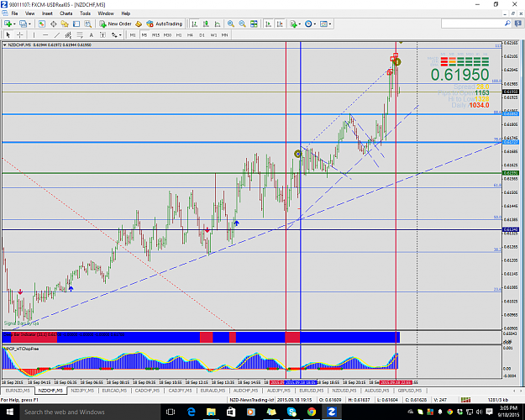Image resolution: width=525 pixels, height=420 pixels.
Task: Open the Indicators list icon
Action: (293, 24)
